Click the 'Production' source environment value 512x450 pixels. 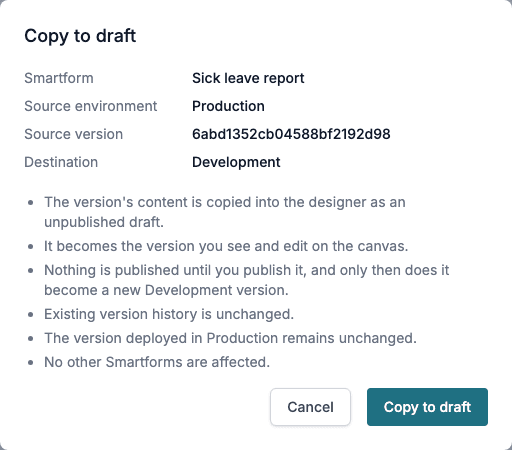[x=228, y=106]
